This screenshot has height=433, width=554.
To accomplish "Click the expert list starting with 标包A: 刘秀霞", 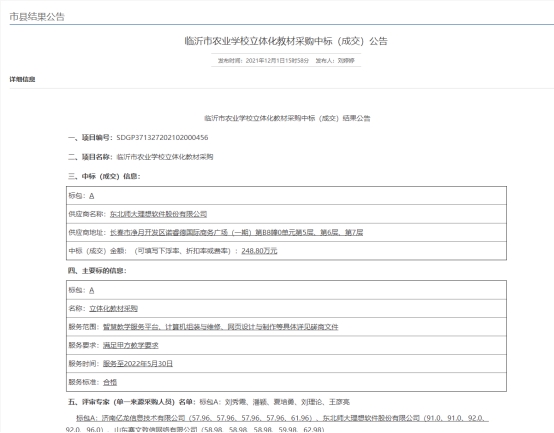I will pos(275,402).
